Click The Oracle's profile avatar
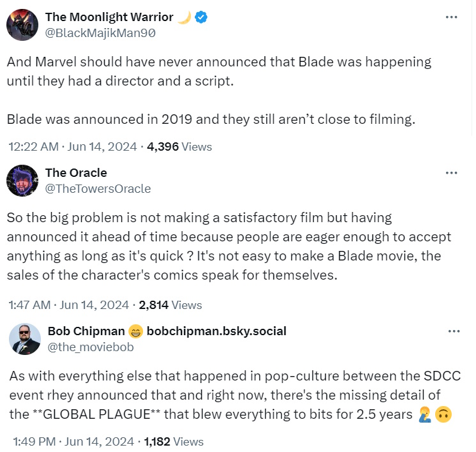 tap(22, 181)
